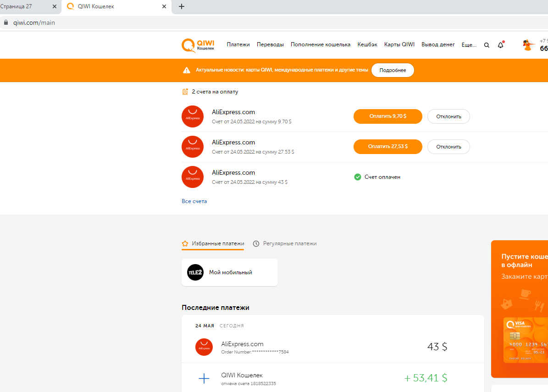Open Вывод денег menu item
Image resolution: width=548 pixels, height=392 pixels.
coord(438,44)
